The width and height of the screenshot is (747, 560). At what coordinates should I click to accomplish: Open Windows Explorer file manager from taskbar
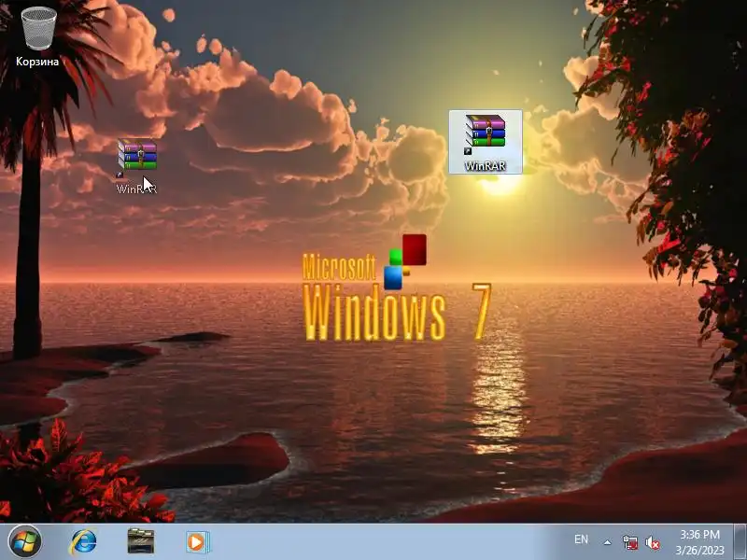click(x=141, y=542)
